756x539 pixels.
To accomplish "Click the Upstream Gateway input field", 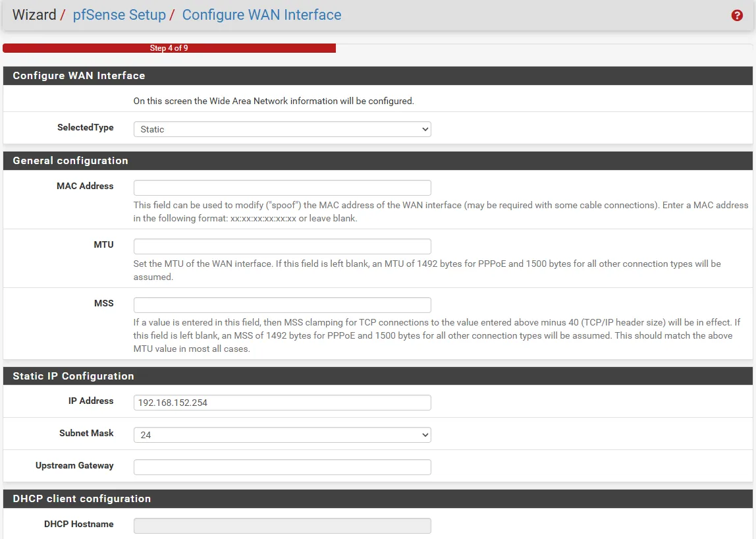I will [282, 467].
